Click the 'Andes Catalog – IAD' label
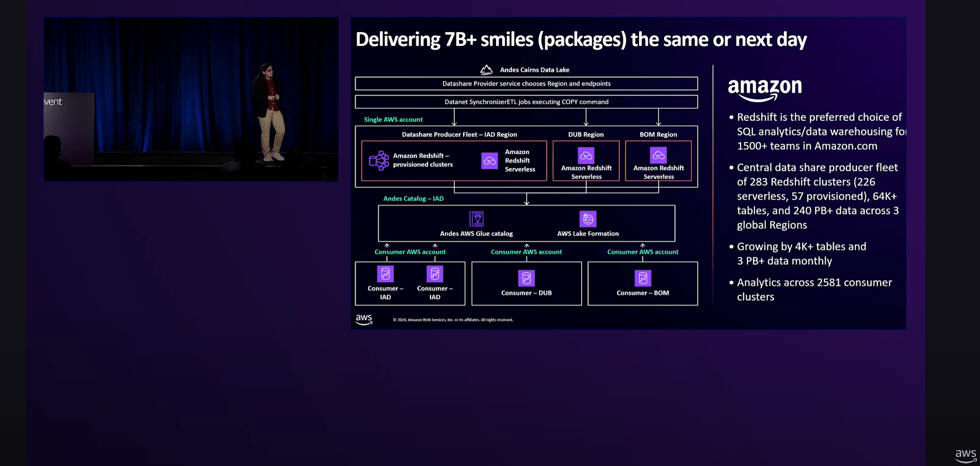The image size is (980, 466). coord(413,199)
